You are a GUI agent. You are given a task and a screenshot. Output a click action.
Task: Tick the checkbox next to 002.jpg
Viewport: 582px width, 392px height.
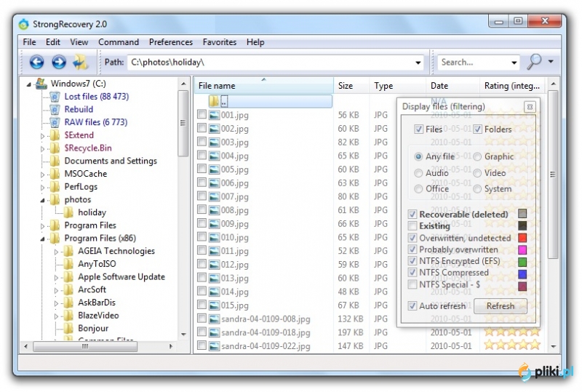(202, 128)
